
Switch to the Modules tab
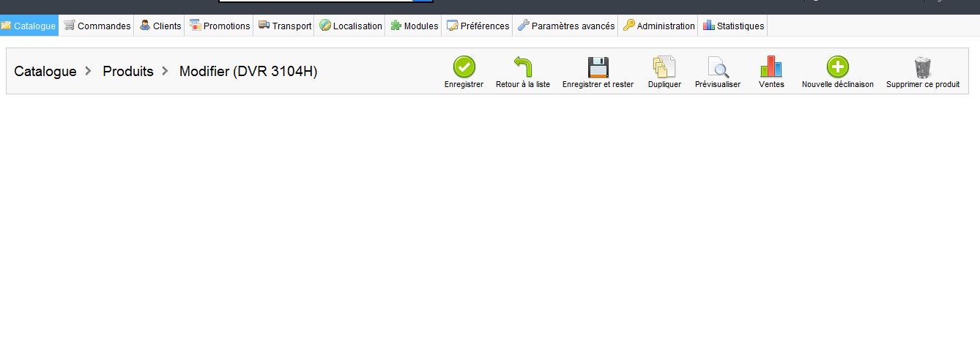415,26
